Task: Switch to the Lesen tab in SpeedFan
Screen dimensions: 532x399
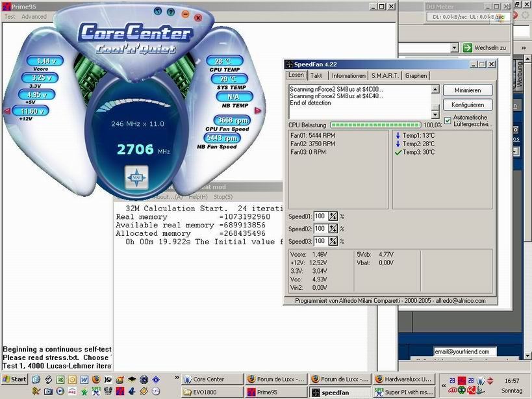Action: pos(296,75)
